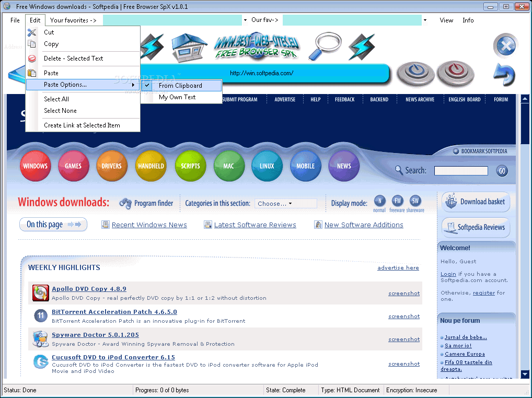Viewport: 532px width, 398px height.
Task: Open the green SCRIPTS ball
Action: coord(190,166)
